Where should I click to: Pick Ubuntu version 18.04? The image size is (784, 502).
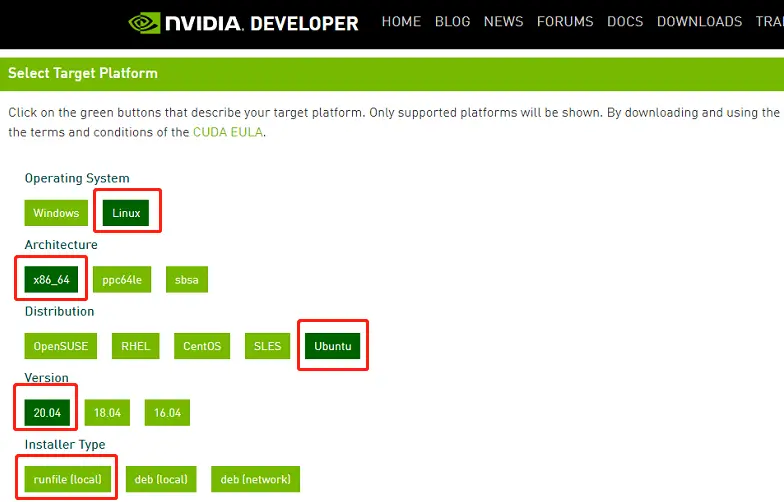pyautogui.click(x=107, y=412)
